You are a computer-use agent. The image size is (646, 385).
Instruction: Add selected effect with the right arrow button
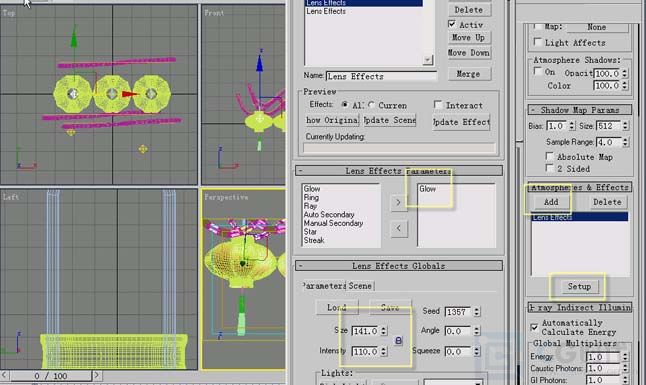point(398,202)
